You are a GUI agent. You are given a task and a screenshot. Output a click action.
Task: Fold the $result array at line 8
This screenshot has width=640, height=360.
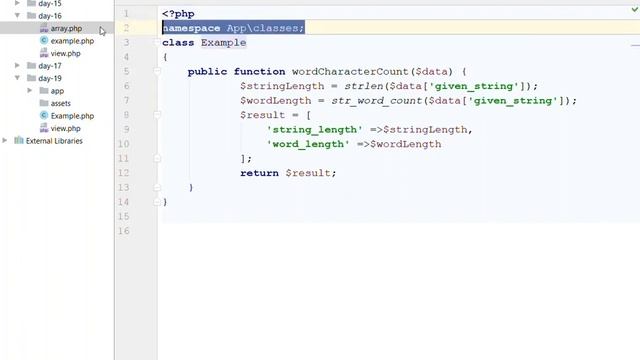pos(157,115)
